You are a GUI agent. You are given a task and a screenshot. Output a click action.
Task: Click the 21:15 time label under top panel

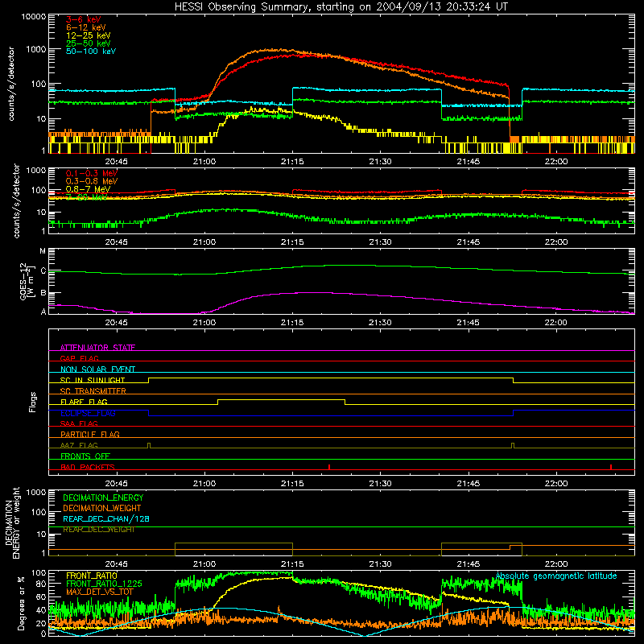pos(292,162)
